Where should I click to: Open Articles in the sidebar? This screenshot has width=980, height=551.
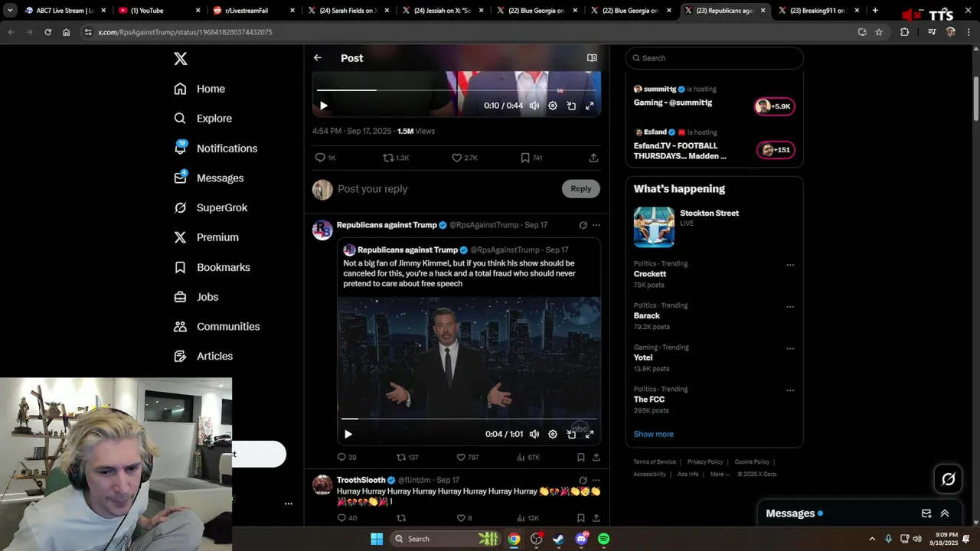[x=204, y=356]
